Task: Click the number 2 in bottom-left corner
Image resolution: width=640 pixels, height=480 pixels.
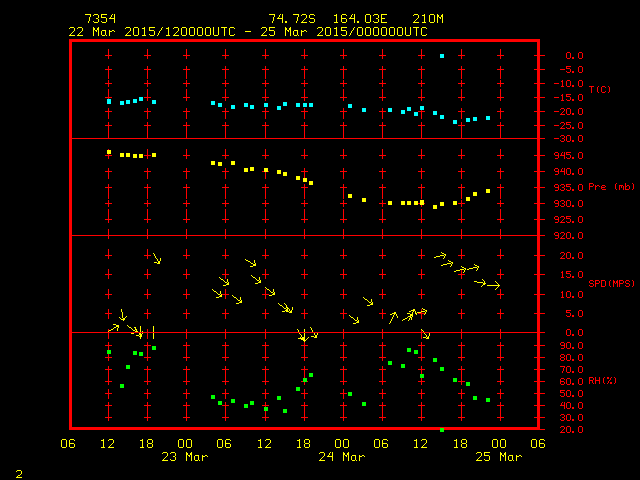Action: (x=18, y=471)
